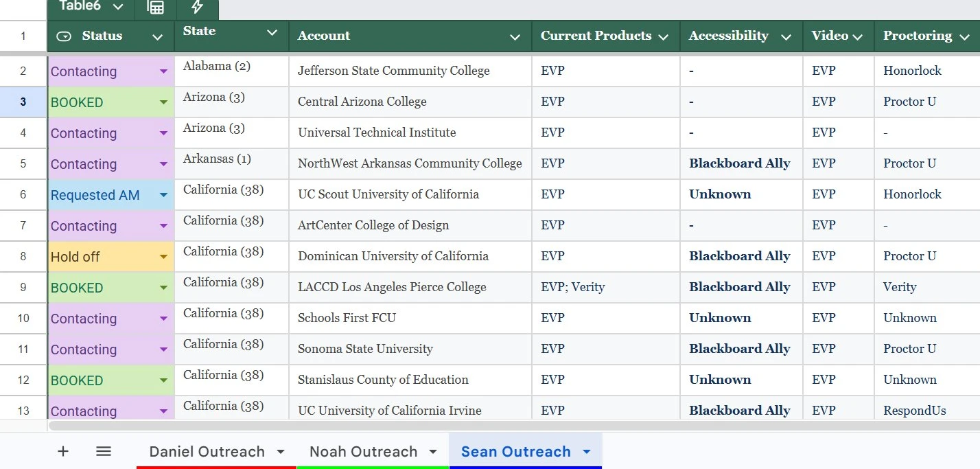Screen dimensions: 980x469
Task: Click the horizontal scrollbar
Action: click(x=513, y=426)
